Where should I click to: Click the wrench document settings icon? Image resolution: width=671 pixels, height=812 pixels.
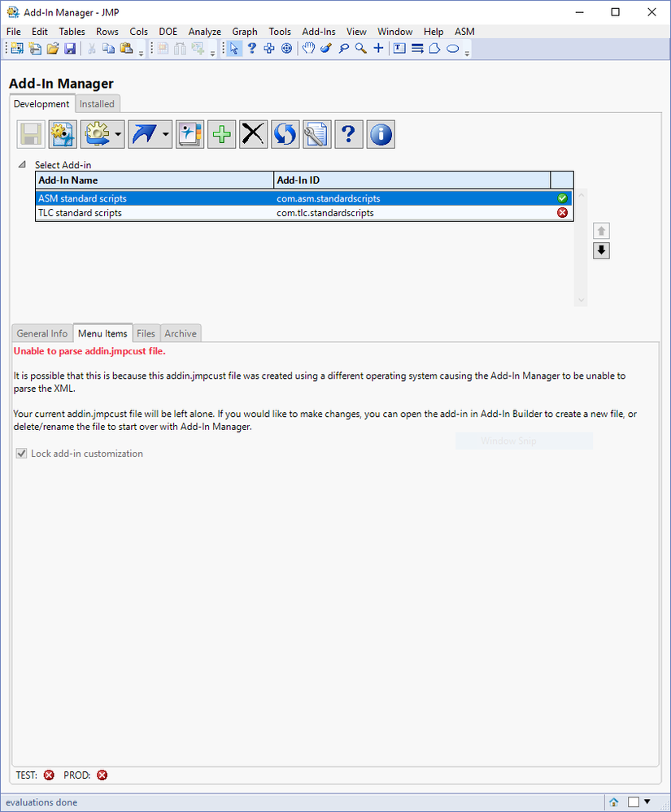pyautogui.click(x=317, y=135)
